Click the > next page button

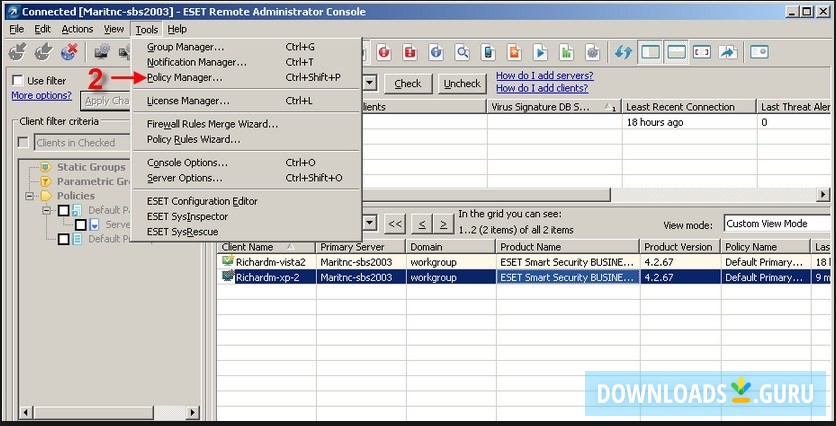[443, 223]
